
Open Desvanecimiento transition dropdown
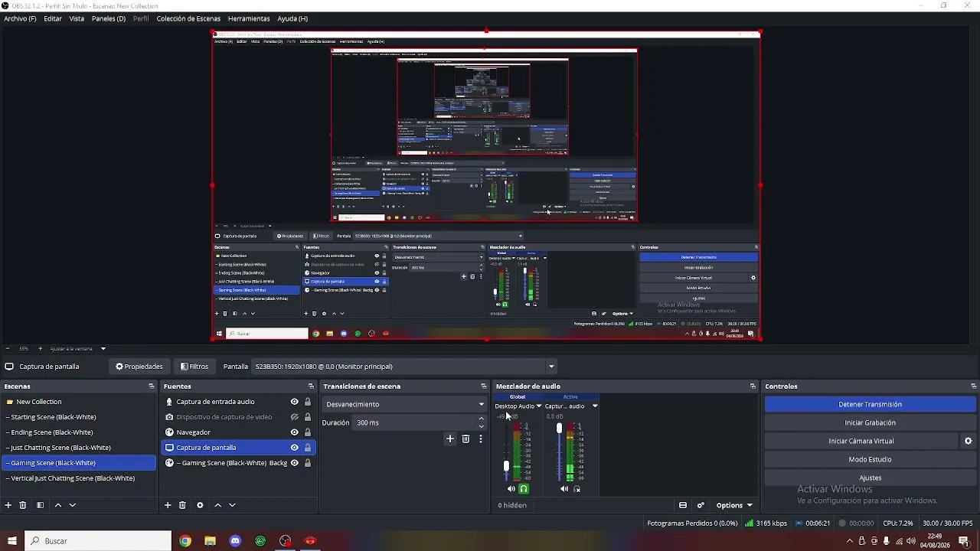coord(404,404)
